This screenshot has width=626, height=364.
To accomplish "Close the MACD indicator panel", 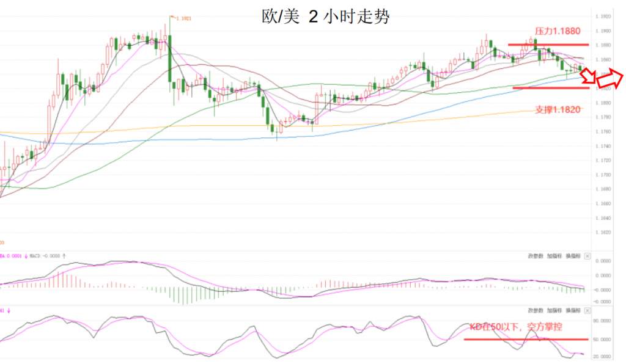I will point(587,256).
